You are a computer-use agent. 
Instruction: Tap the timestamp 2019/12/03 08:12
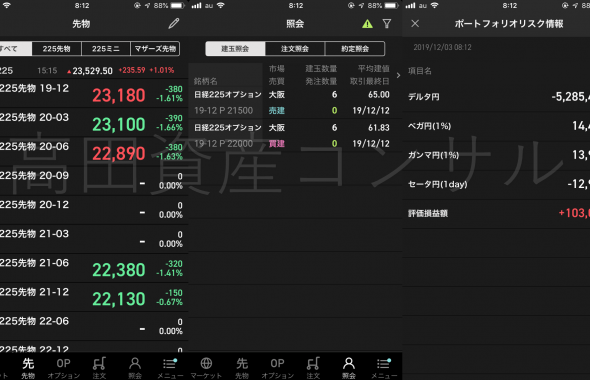[442, 47]
